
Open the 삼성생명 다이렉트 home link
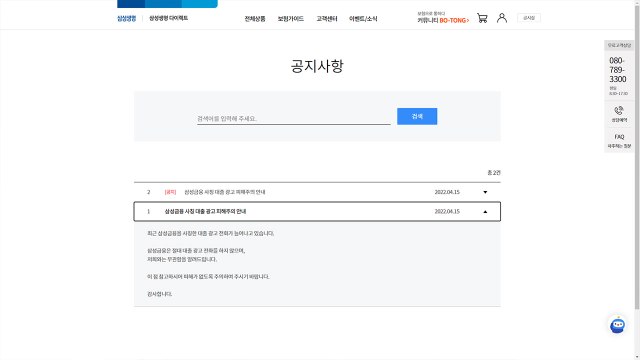pos(168,18)
